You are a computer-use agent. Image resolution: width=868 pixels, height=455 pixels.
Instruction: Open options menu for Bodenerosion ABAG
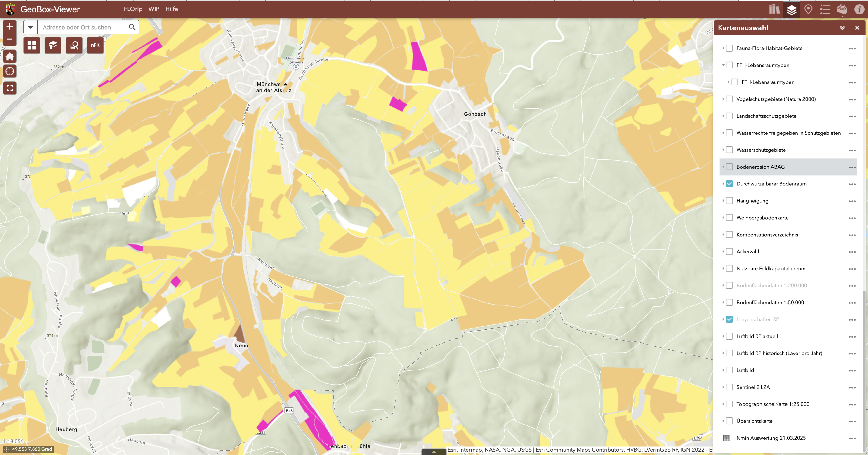[x=852, y=167]
